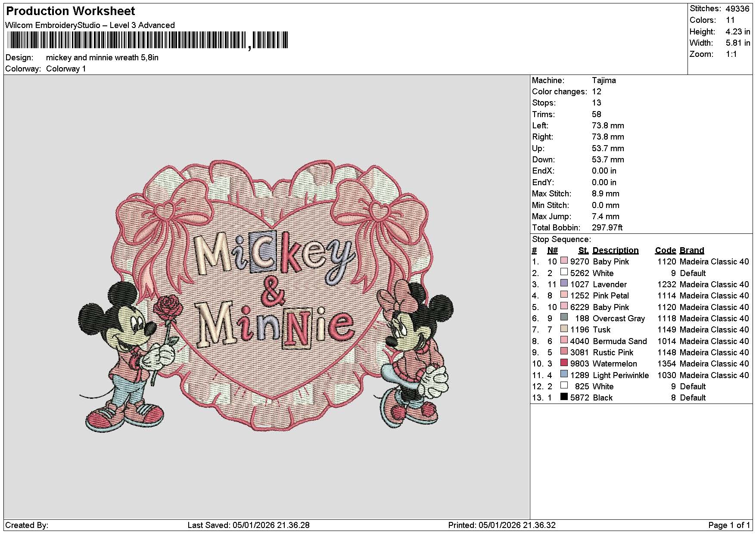Click the design name 'mickey and minnie wreath 5,8in'
Viewport: 756px width, 534px height.
click(102, 57)
